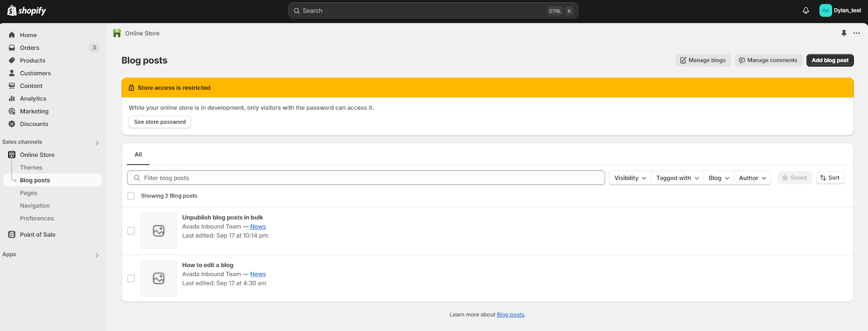
Task: Click the lock icon in restricted banner
Action: coord(131,87)
